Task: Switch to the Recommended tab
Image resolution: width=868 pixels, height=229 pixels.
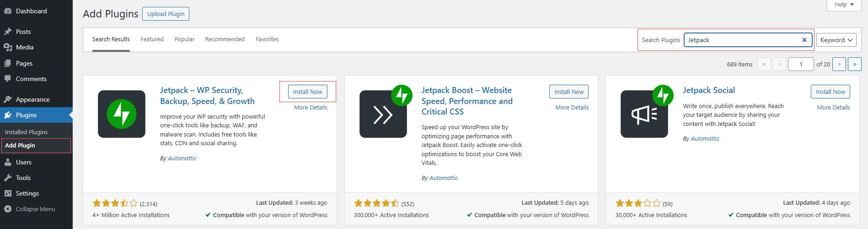Action: point(225,39)
